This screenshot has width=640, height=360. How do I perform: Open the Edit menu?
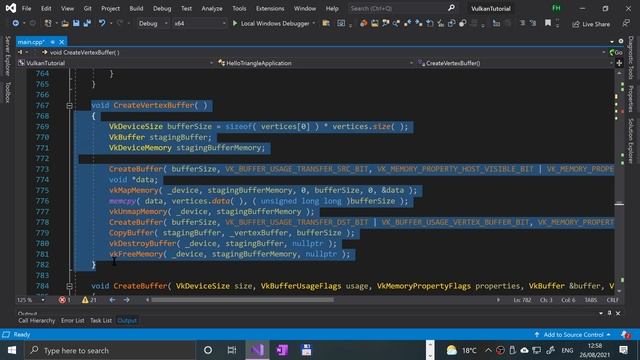click(x=46, y=8)
